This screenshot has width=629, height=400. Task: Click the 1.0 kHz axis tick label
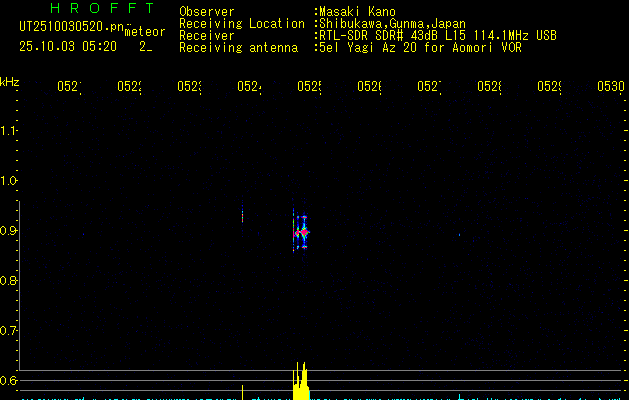tap(8, 181)
